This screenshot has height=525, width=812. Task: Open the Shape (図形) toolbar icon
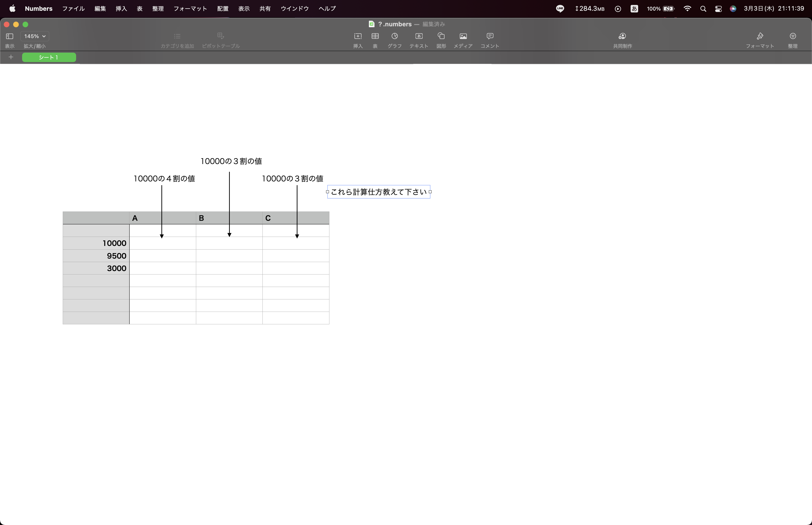[441, 36]
